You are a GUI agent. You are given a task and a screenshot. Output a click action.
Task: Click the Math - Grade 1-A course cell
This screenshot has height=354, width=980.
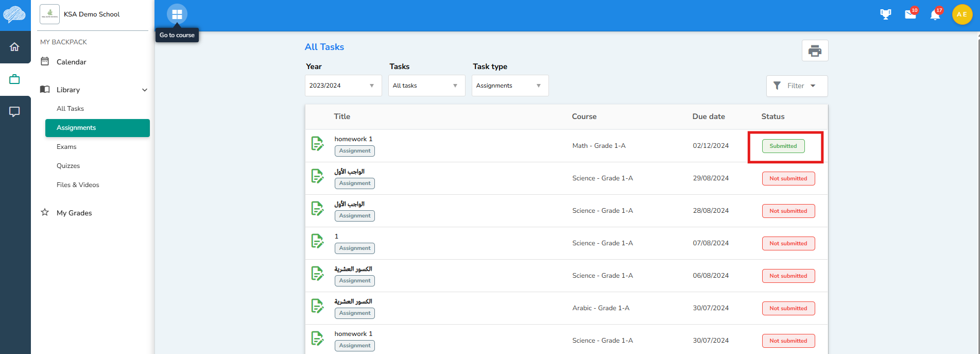click(599, 146)
